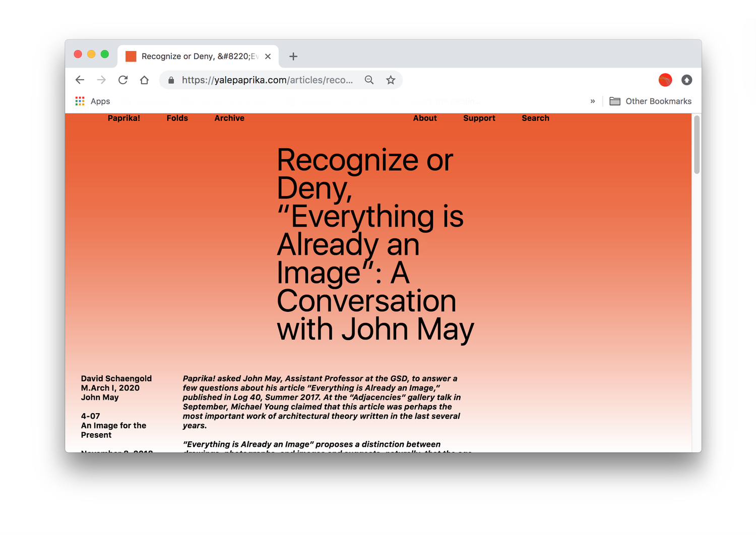Click the browser profile avatar icon
756x535 pixels.
tap(665, 80)
